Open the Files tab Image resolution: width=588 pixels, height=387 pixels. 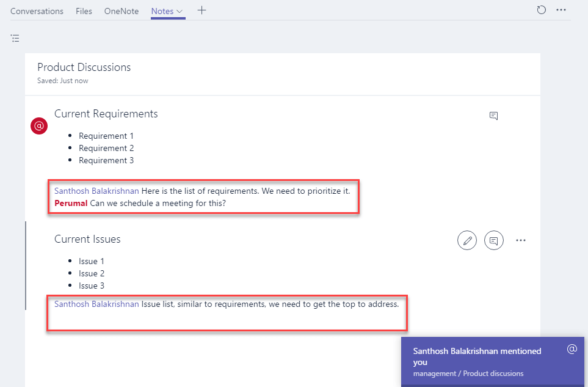pyautogui.click(x=84, y=11)
